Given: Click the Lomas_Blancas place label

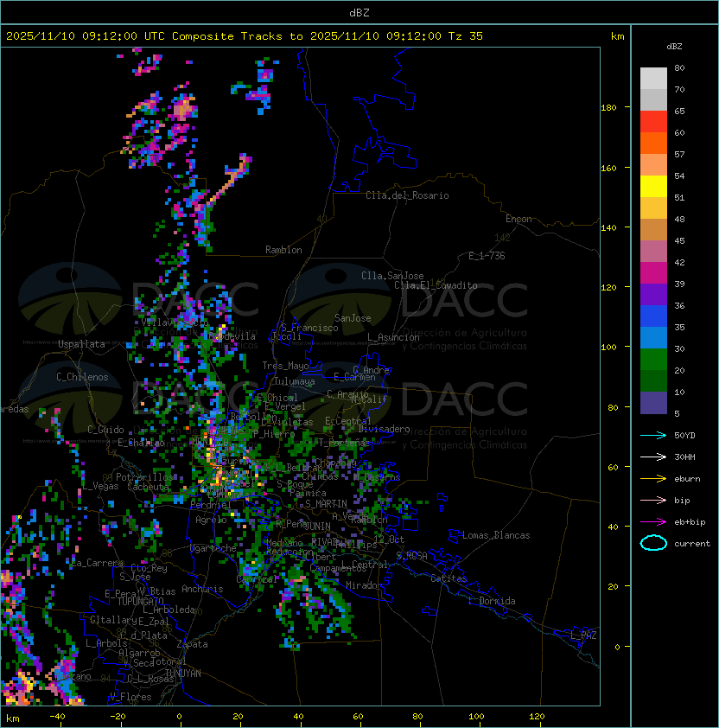Looking at the screenshot, I should pyautogui.click(x=496, y=535).
